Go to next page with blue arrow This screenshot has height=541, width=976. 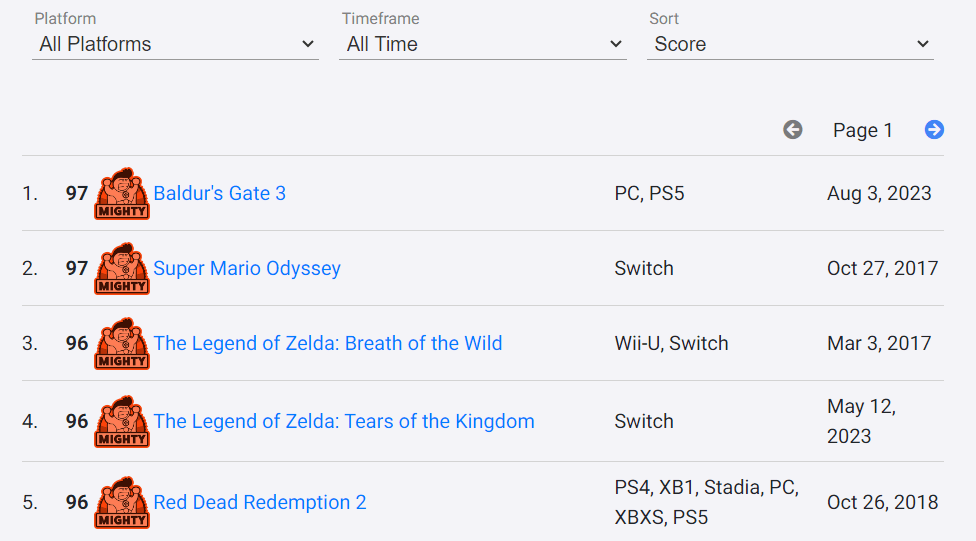coord(934,130)
